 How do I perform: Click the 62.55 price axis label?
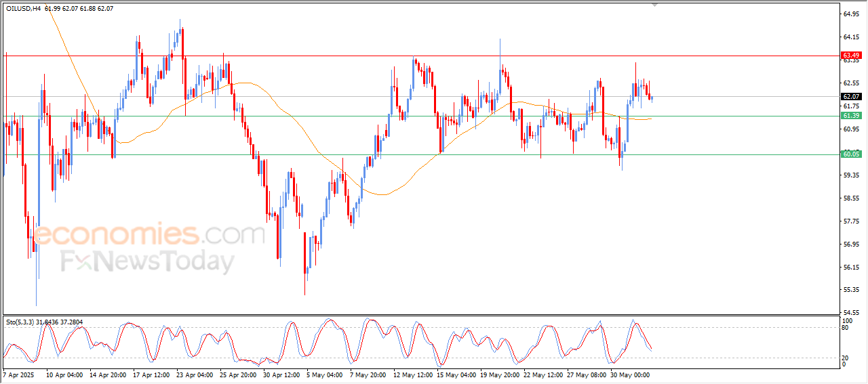pyautogui.click(x=851, y=83)
